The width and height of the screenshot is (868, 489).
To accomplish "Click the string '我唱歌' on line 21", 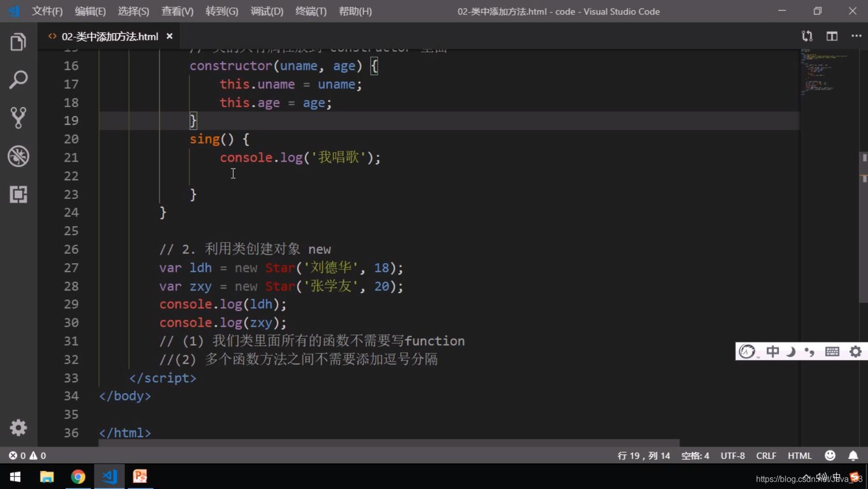I will 338,157.
